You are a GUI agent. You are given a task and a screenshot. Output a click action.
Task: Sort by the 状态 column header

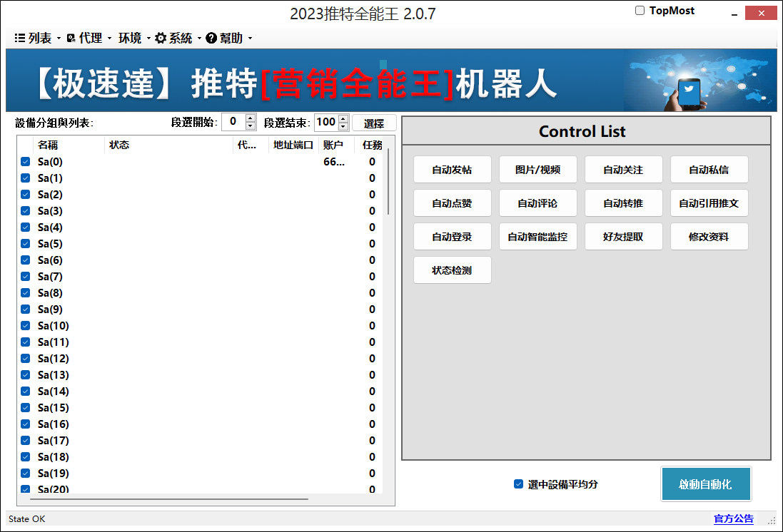coord(168,145)
